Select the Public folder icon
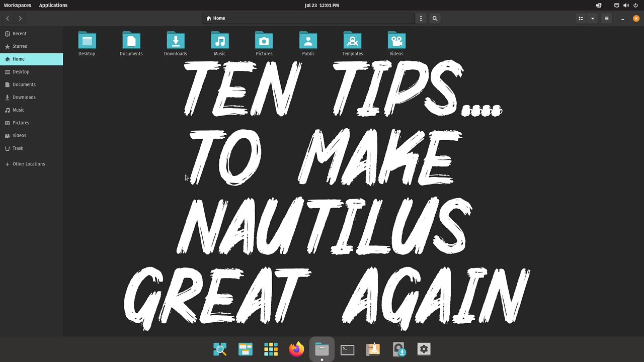 (308, 40)
